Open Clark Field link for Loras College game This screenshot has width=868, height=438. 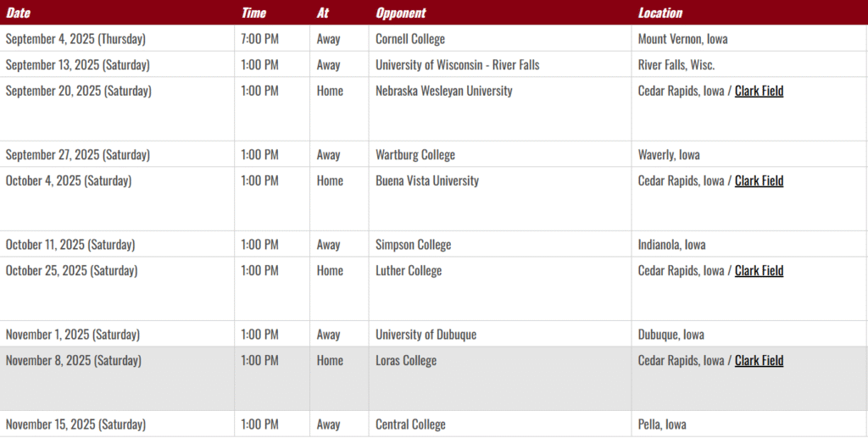coord(759,360)
